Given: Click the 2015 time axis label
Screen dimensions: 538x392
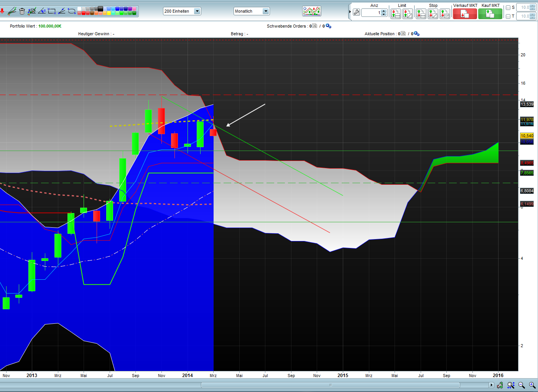Looking at the screenshot, I should coord(343,376).
